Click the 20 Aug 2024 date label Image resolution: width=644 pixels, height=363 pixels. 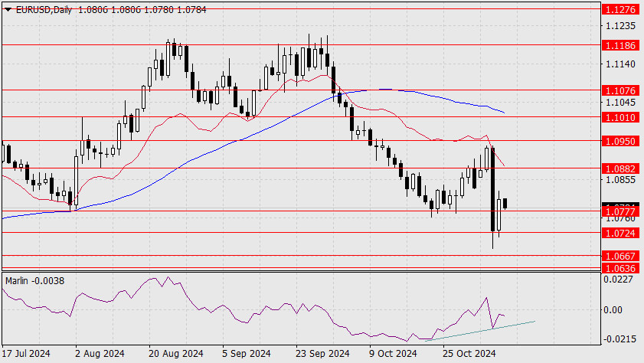coord(175,354)
